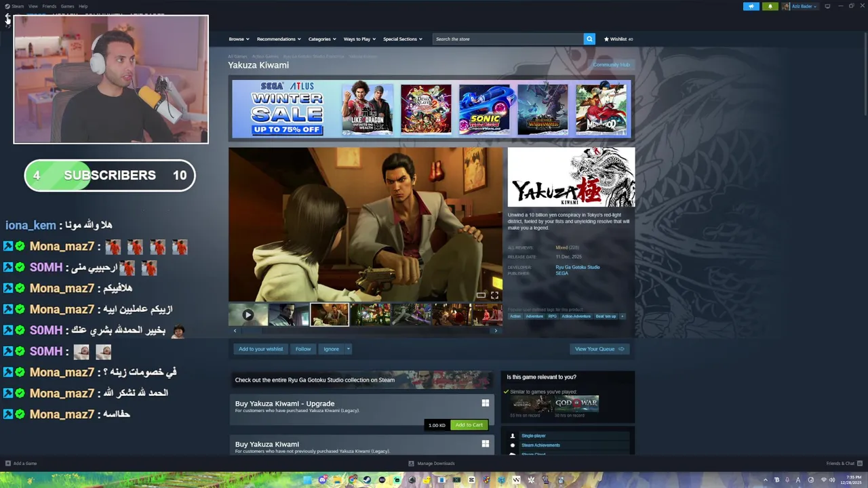Open the green notifications bell

pos(770,6)
